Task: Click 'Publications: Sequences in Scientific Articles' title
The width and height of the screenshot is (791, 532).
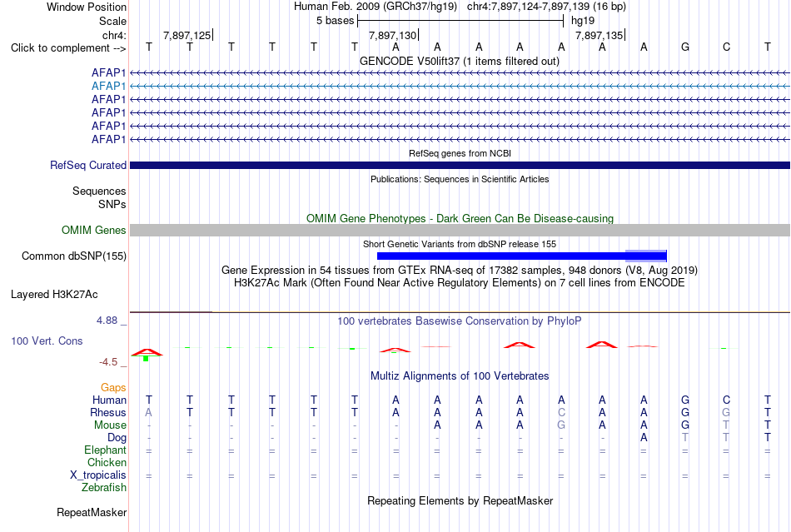Action: pyautogui.click(x=460, y=179)
